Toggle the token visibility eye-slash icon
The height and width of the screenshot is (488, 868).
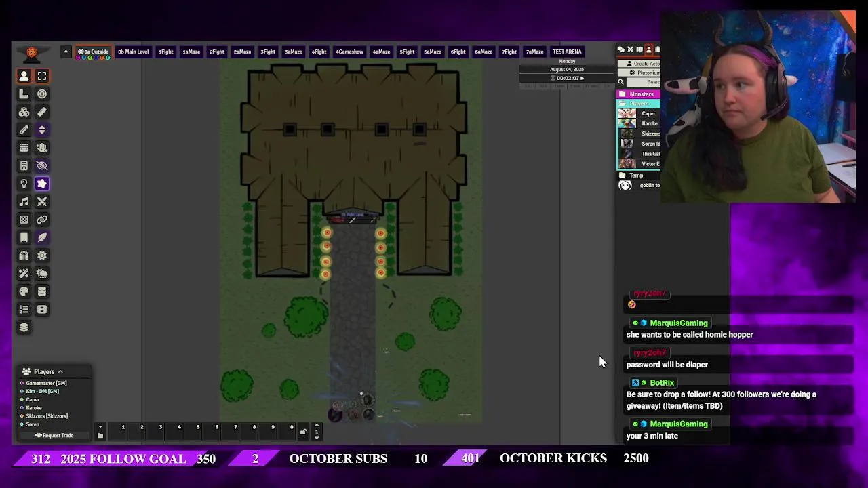tap(42, 166)
